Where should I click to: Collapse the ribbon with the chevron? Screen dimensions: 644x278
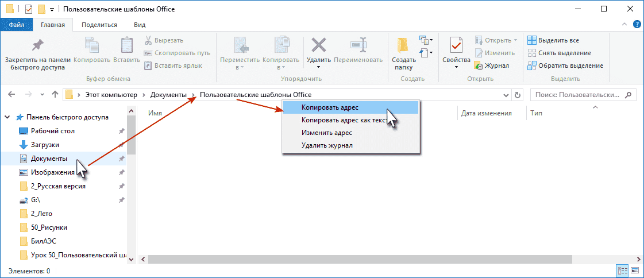[624, 25]
